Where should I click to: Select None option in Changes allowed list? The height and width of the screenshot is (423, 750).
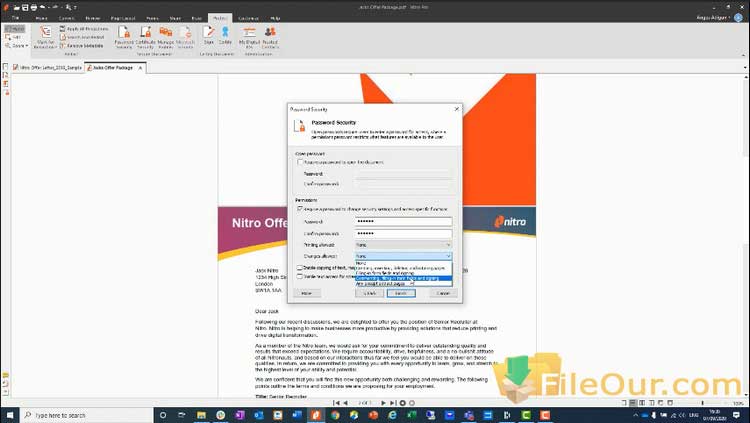tap(403, 263)
